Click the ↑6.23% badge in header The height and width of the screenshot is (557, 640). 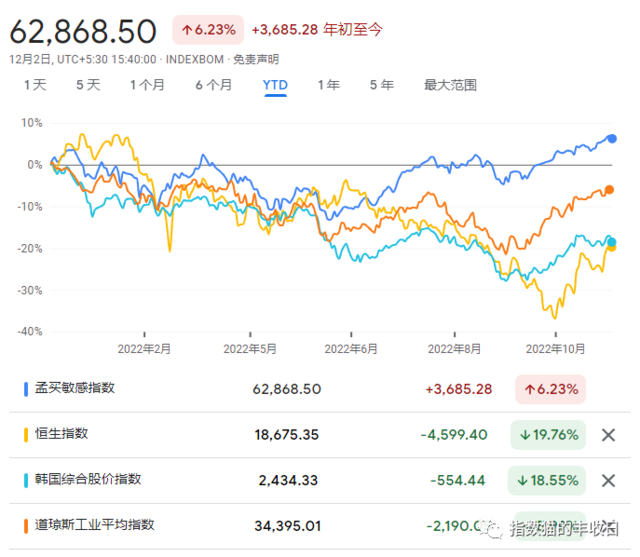click(208, 30)
